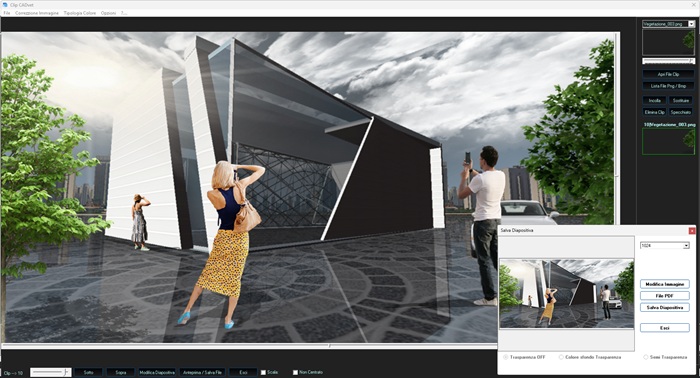
Task: Open the Tipologia Colore menu
Action: (79, 13)
